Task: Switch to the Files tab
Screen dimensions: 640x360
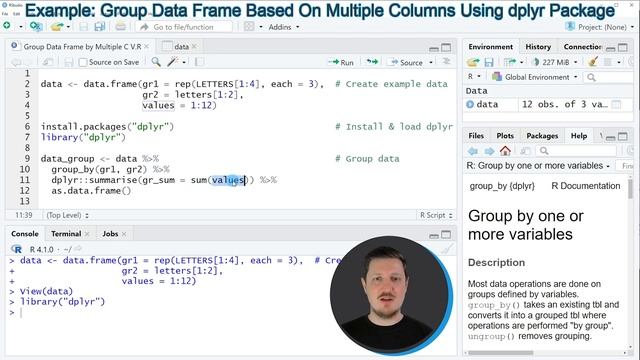Action: [476, 136]
